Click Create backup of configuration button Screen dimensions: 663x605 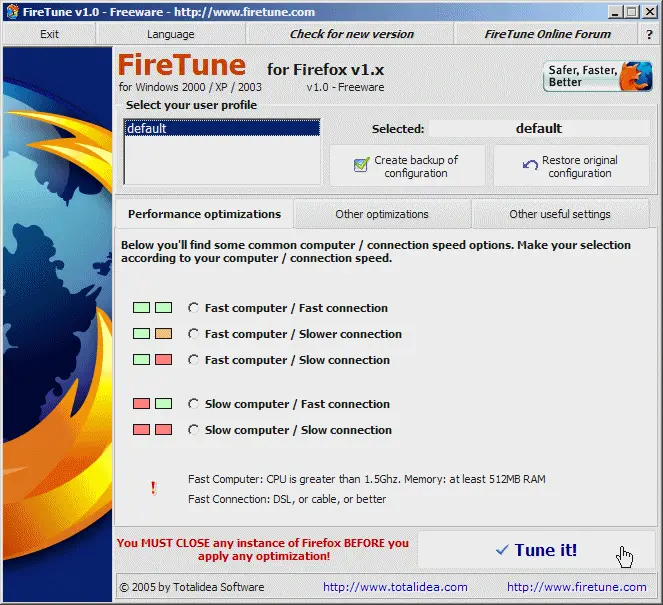coord(407,166)
